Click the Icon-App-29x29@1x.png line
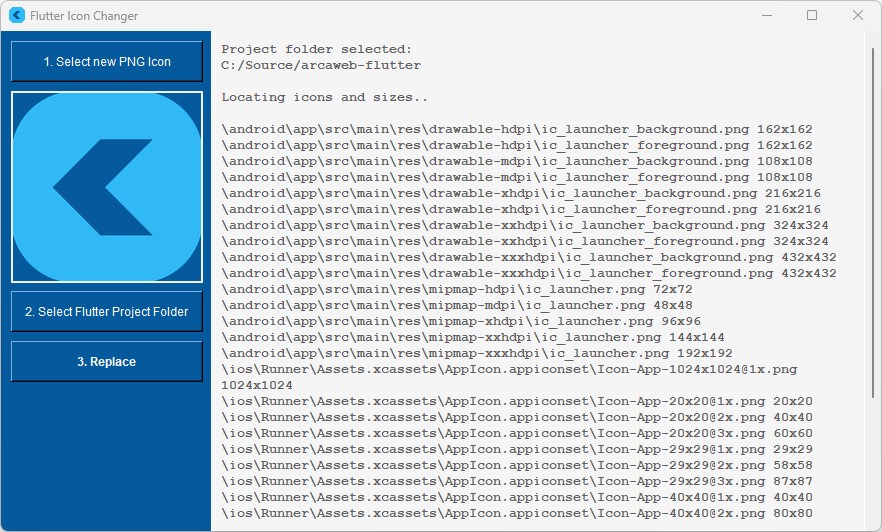This screenshot has height=532, width=882. (x=517, y=449)
